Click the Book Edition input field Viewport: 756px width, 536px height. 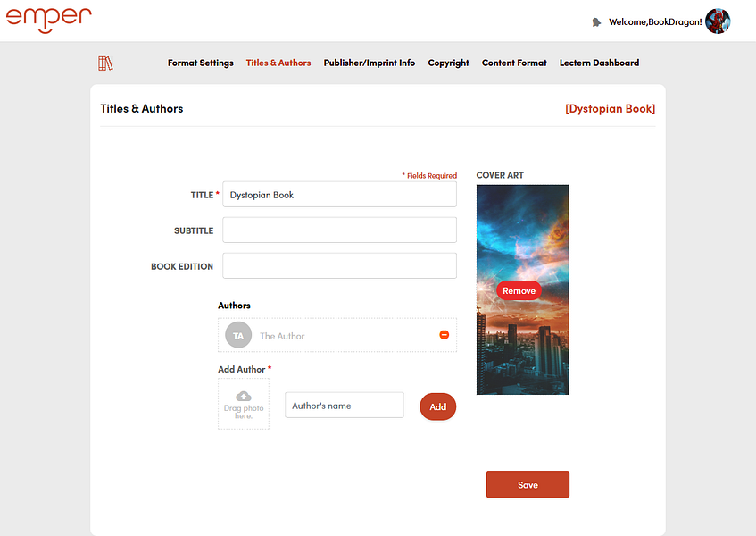(x=339, y=266)
